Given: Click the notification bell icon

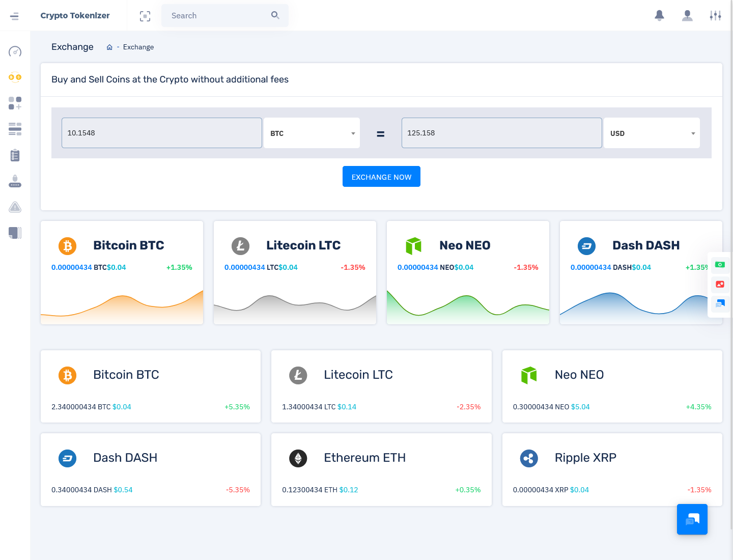Looking at the screenshot, I should click(x=659, y=16).
